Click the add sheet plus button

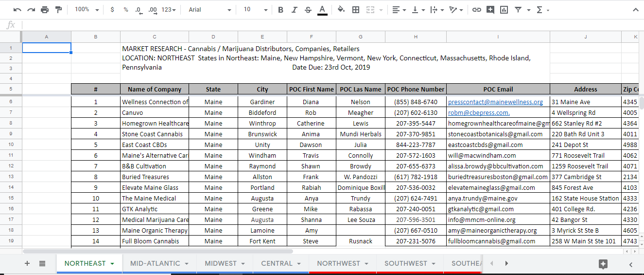(27, 263)
